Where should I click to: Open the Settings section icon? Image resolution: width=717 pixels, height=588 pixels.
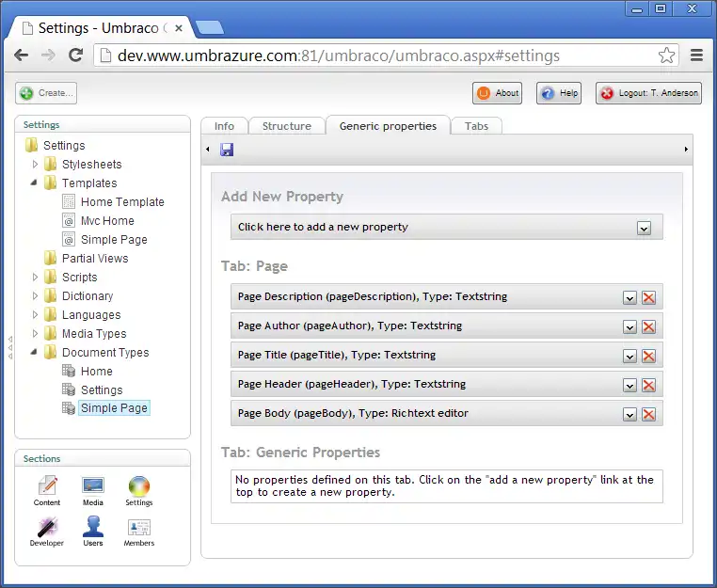coord(139,490)
